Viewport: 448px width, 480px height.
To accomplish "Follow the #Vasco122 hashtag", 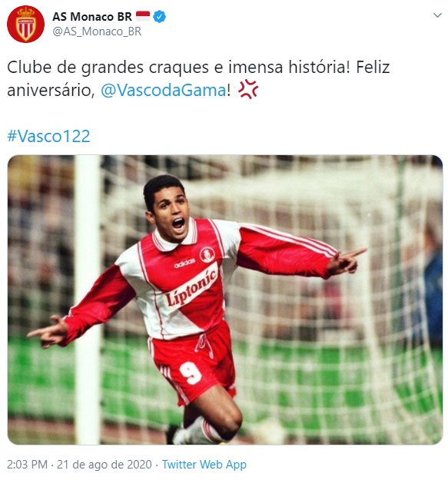I will pyautogui.click(x=48, y=136).
